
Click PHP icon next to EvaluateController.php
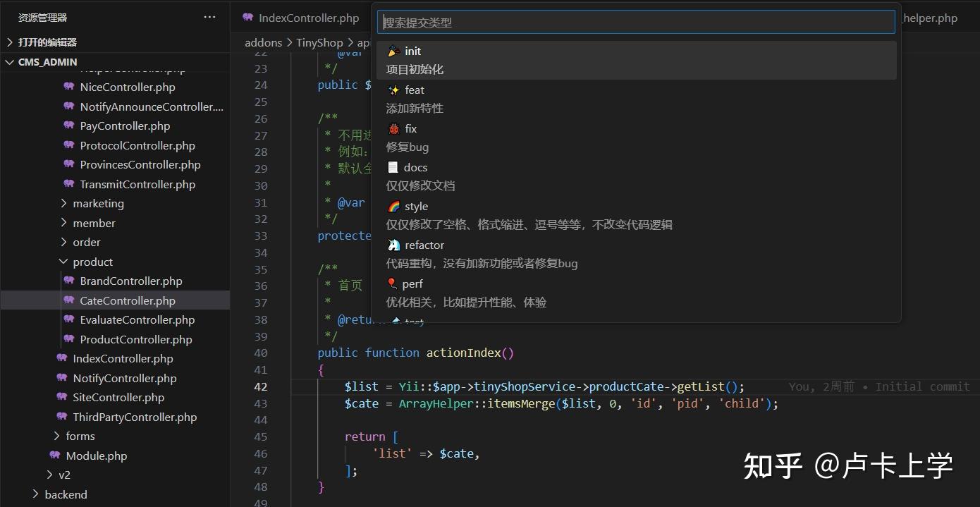click(x=68, y=319)
